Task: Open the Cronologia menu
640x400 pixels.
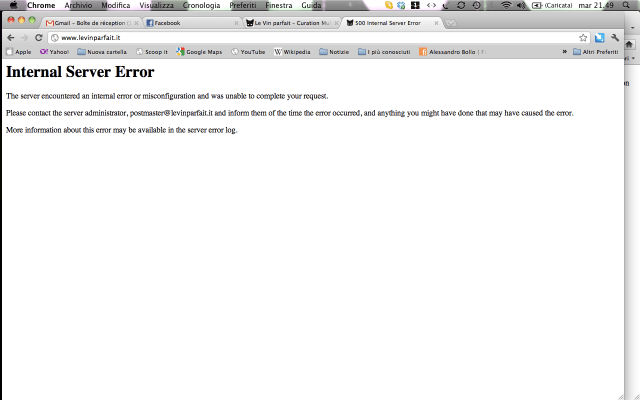Action: tap(201, 5)
